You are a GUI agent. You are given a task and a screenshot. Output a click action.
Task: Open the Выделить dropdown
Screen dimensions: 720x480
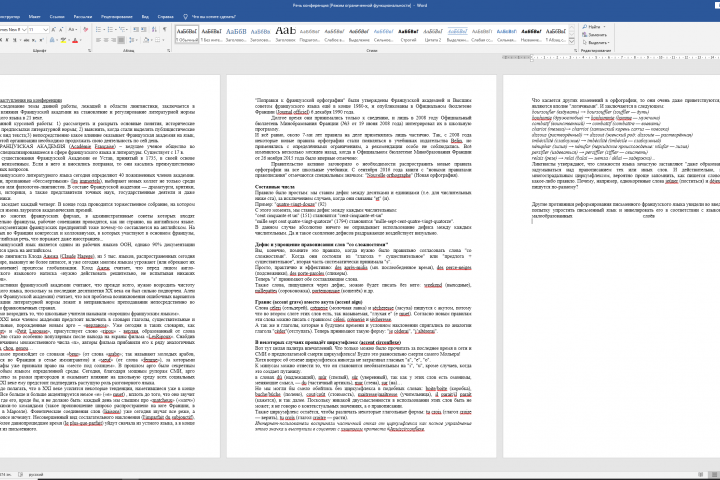click(596, 42)
